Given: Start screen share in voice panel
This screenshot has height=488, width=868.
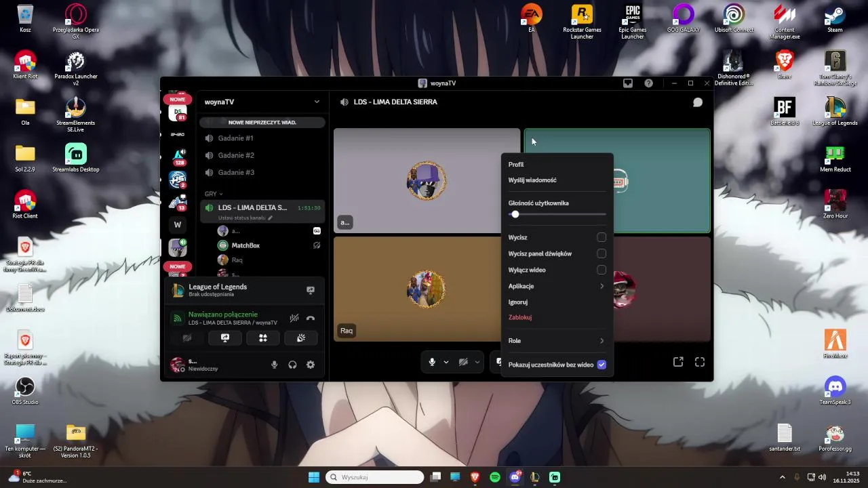Looking at the screenshot, I should pyautogui.click(x=225, y=338).
